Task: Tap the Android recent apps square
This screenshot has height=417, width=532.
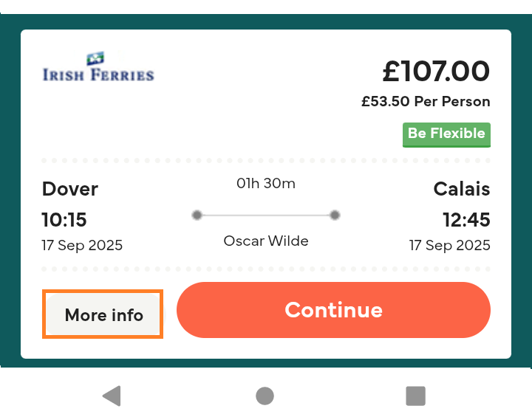Action: point(415,396)
